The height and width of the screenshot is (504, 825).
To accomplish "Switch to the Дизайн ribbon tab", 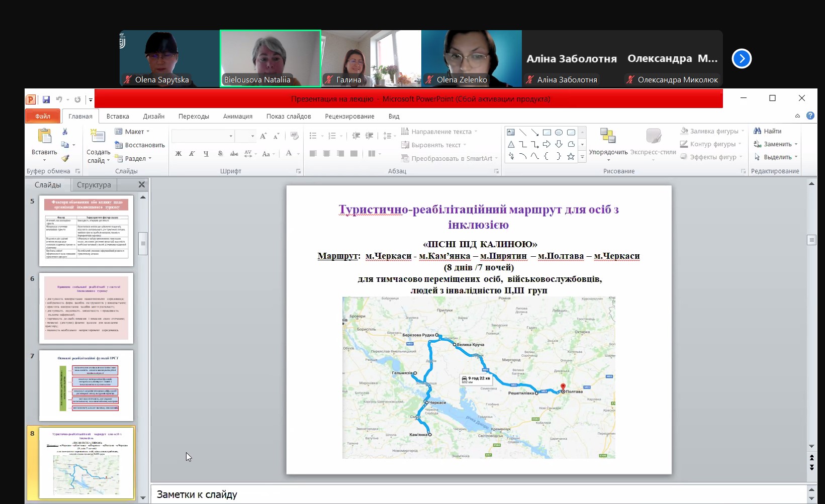I will 154,116.
